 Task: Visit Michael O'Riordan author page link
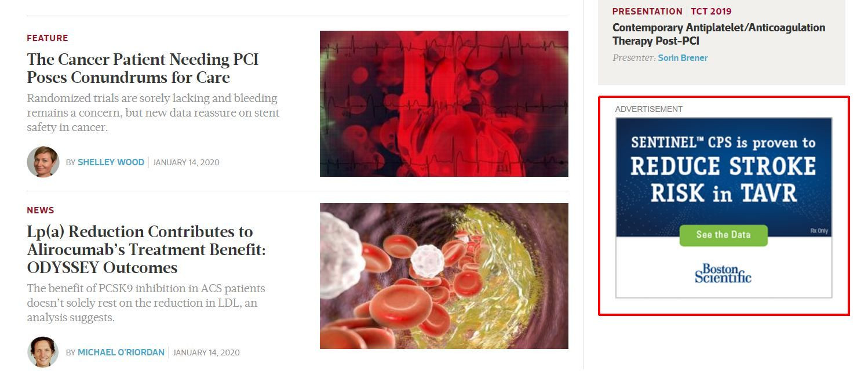(121, 352)
